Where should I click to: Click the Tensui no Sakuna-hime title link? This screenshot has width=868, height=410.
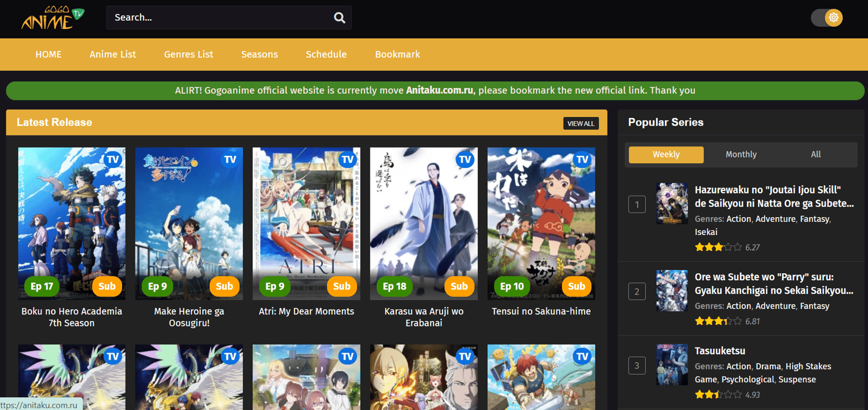coord(541,312)
